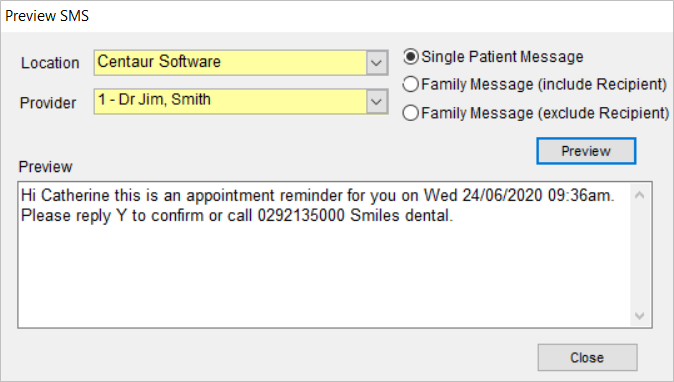
Task: Click inside the SMS preview text box
Action: 324,255
